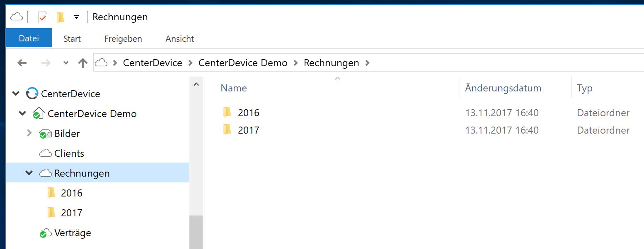Click the cloud icon beside Clients

pos(46,153)
